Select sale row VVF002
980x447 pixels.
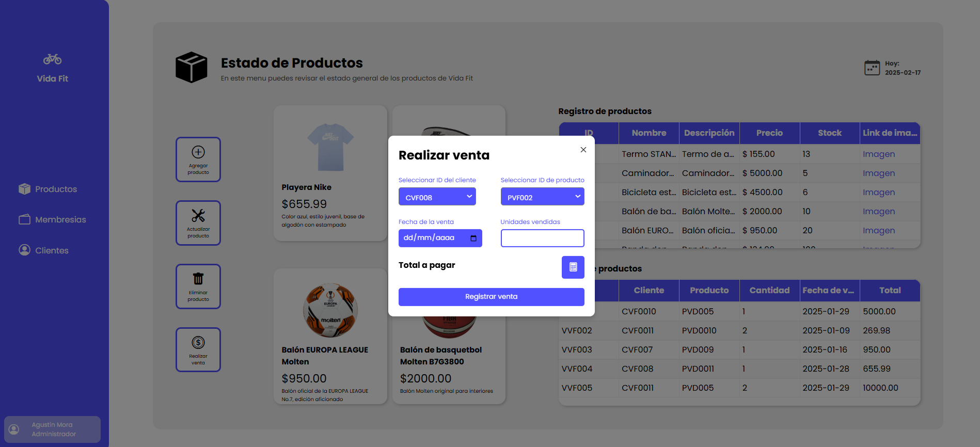[x=739, y=330]
